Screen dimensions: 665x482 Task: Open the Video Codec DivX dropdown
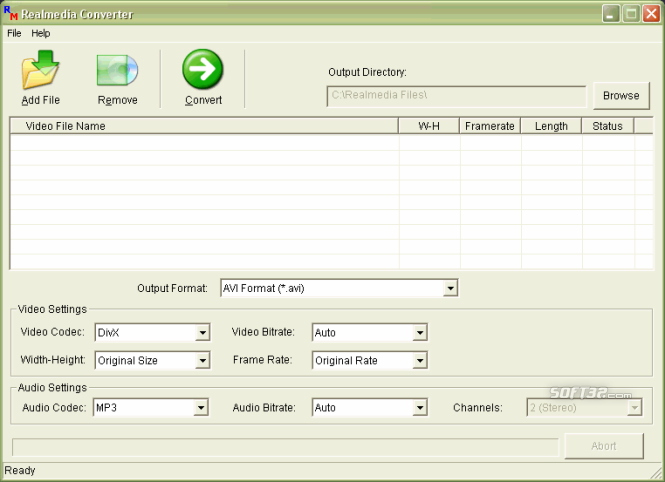pyautogui.click(x=203, y=332)
